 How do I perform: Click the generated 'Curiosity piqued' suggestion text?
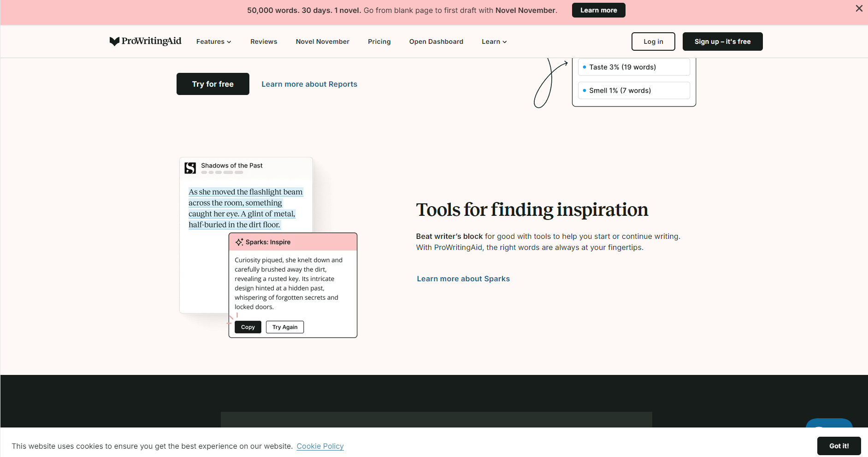point(289,283)
